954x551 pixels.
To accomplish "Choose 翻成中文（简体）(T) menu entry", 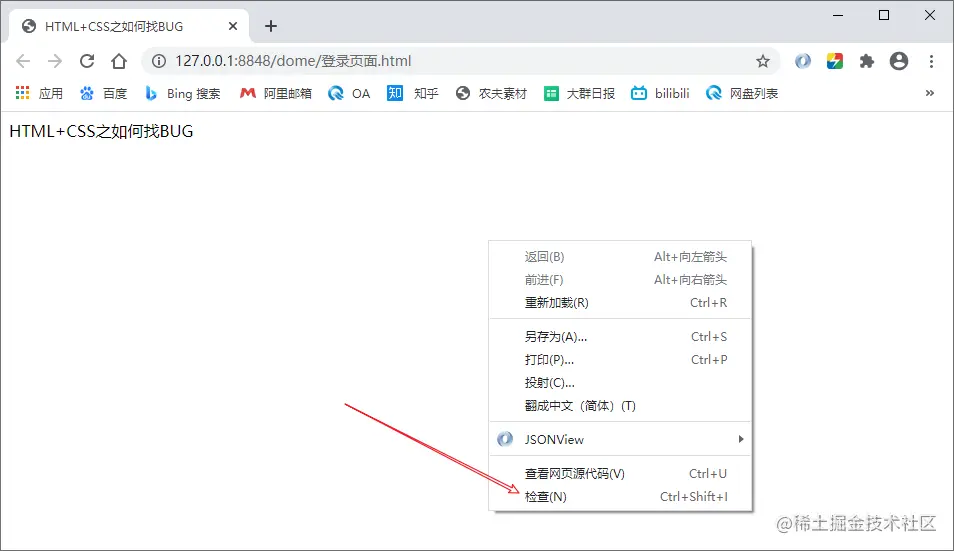I will 621,406.
